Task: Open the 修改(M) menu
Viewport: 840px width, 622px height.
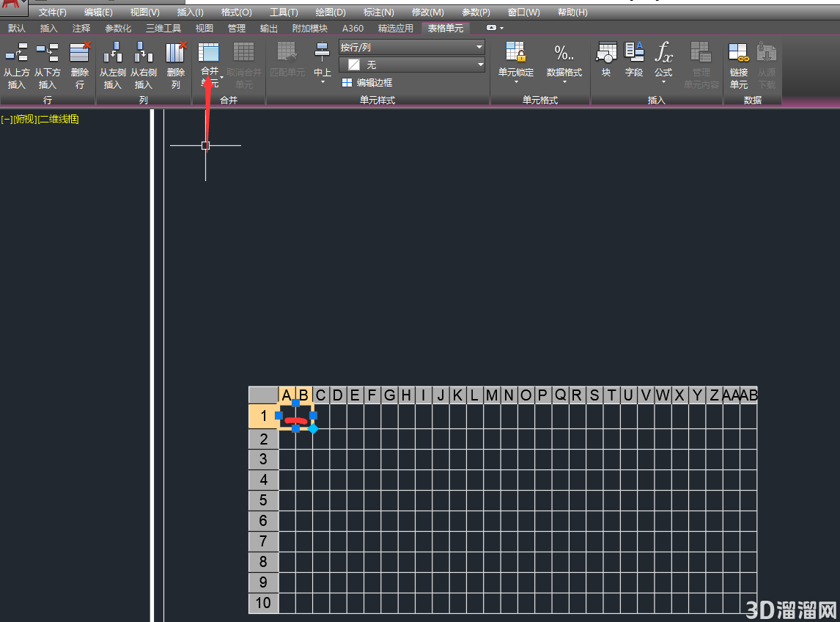Action: (x=427, y=12)
